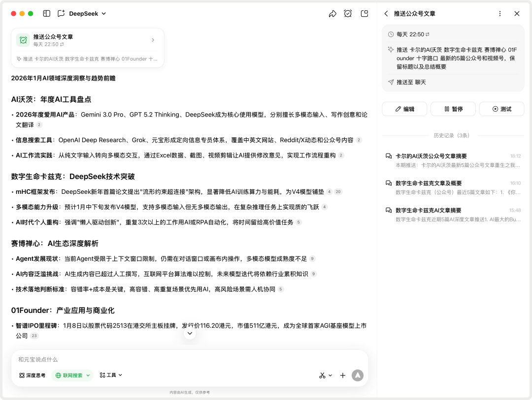Screen dimensions: 532x400
Task: Expand the 工具 tools dropdown
Action: (x=110, y=375)
